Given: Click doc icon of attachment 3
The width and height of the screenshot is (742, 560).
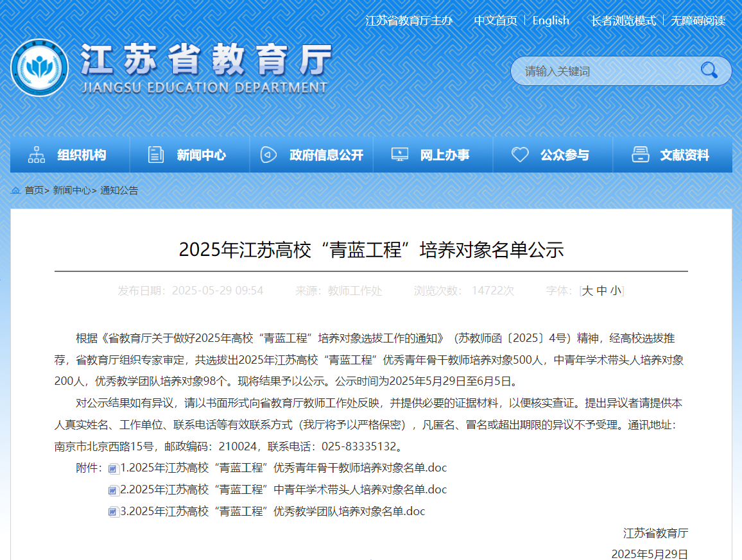Looking at the screenshot, I should 113,512.
